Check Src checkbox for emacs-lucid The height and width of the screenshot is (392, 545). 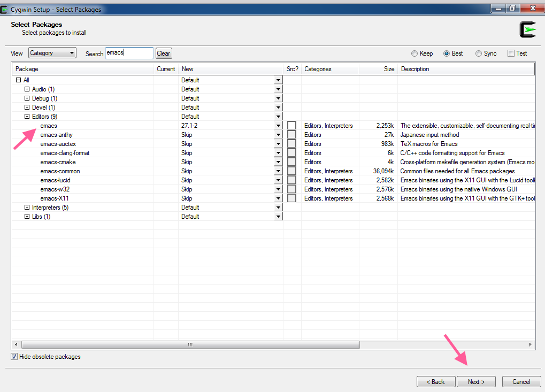pyautogui.click(x=292, y=180)
